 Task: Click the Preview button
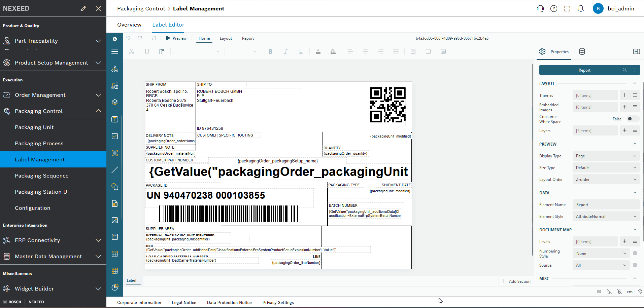176,38
